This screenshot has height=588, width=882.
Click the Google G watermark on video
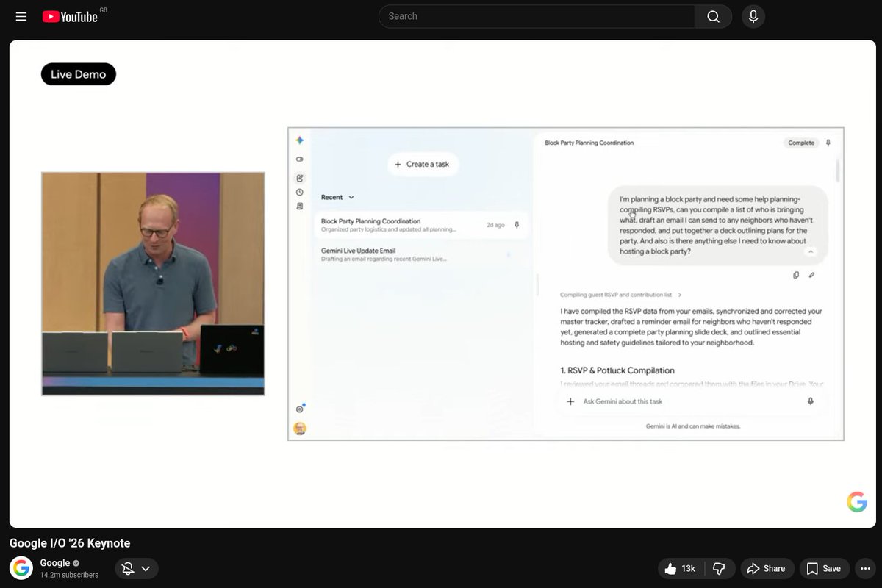[x=857, y=502]
